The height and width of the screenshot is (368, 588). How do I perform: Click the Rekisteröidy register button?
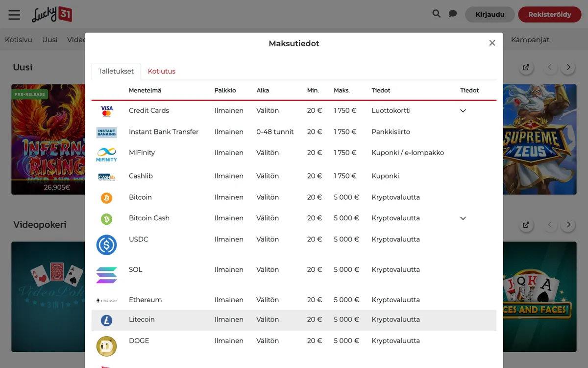(x=550, y=14)
